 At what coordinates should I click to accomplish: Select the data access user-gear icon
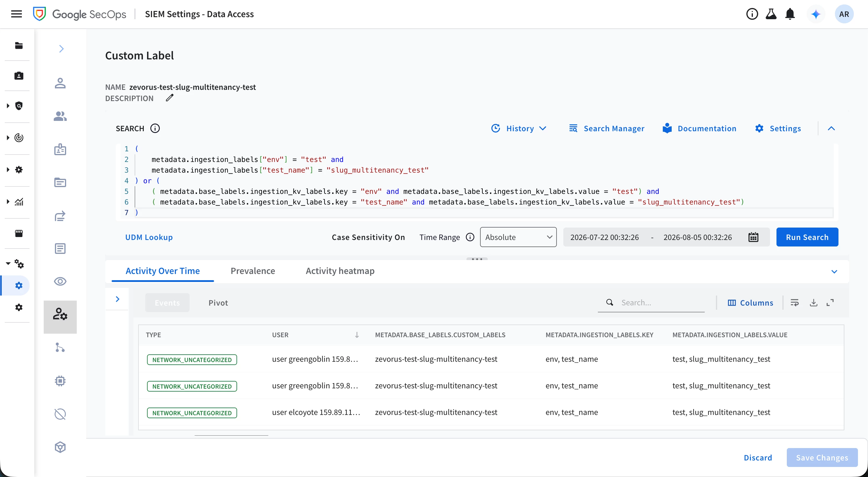coord(60,314)
